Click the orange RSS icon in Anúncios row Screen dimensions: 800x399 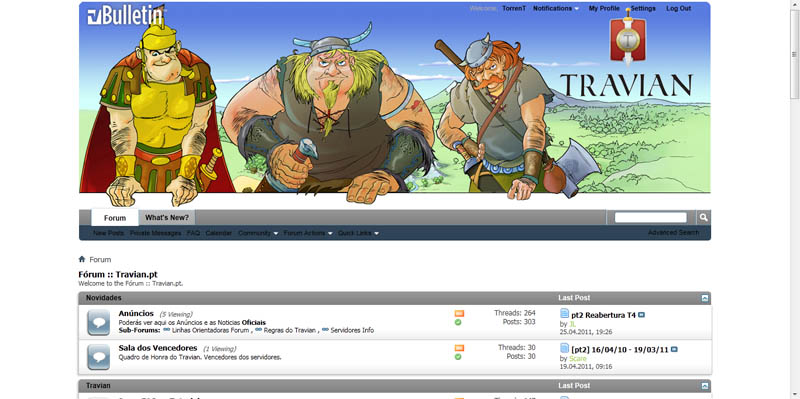click(459, 313)
